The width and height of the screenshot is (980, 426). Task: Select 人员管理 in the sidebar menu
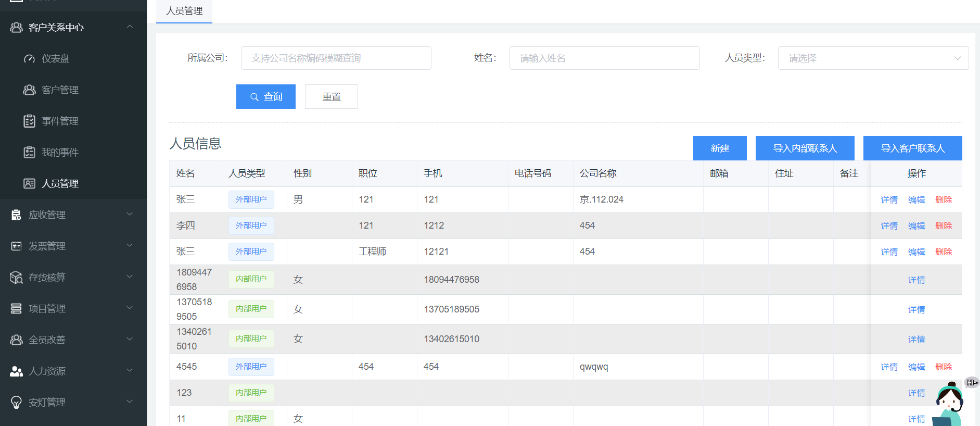pos(60,183)
